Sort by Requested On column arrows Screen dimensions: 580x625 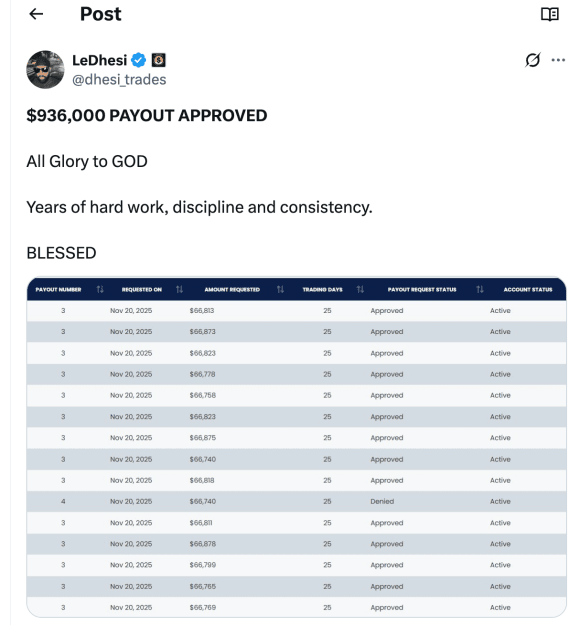[179, 289]
